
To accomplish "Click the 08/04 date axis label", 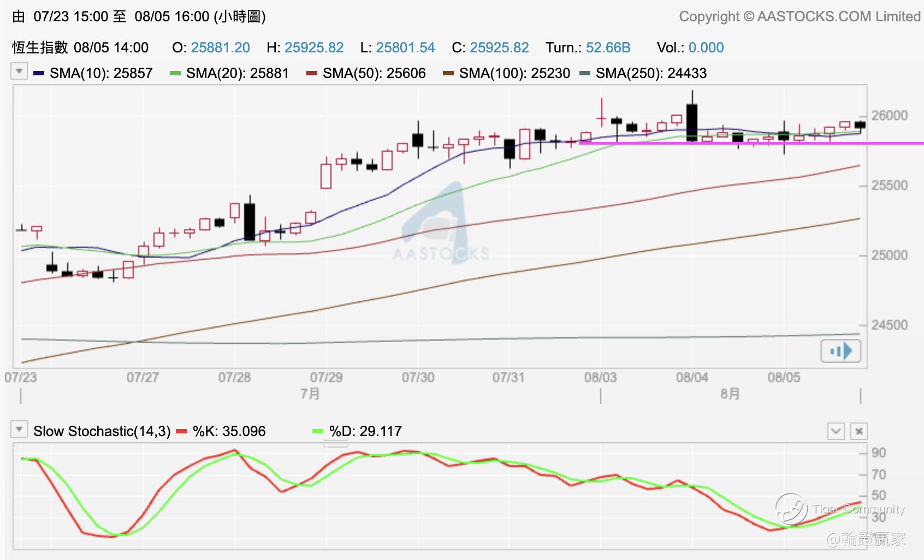I will click(x=692, y=377).
